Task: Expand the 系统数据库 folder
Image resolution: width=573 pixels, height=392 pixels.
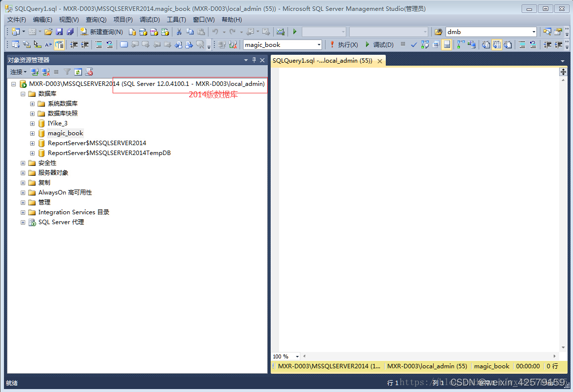Action: tap(32, 104)
